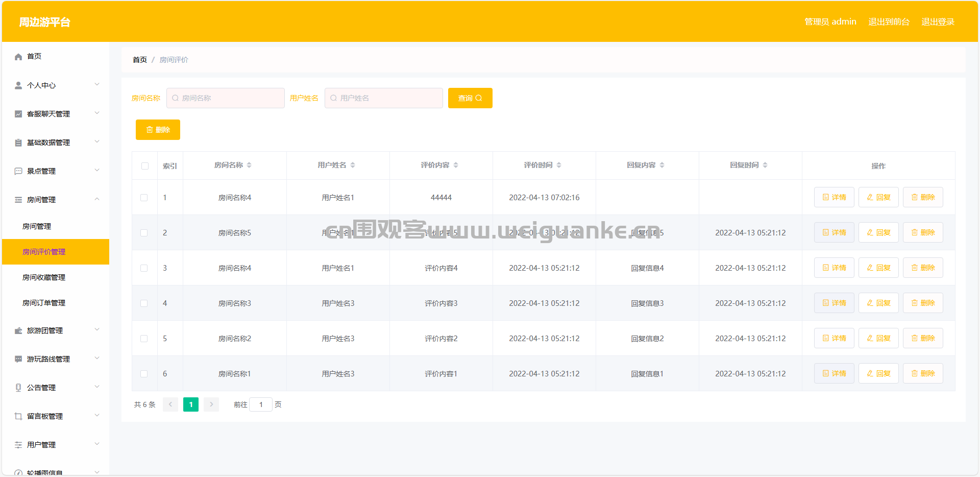This screenshot has height=477, width=980.
Task: Click the 查询 search button
Action: (x=470, y=98)
